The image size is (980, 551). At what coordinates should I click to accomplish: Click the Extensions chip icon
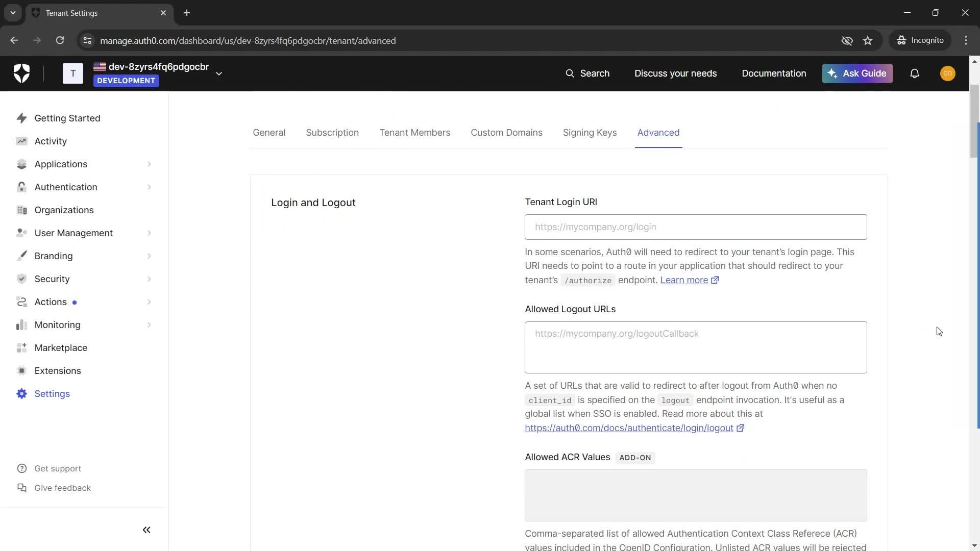(x=21, y=370)
